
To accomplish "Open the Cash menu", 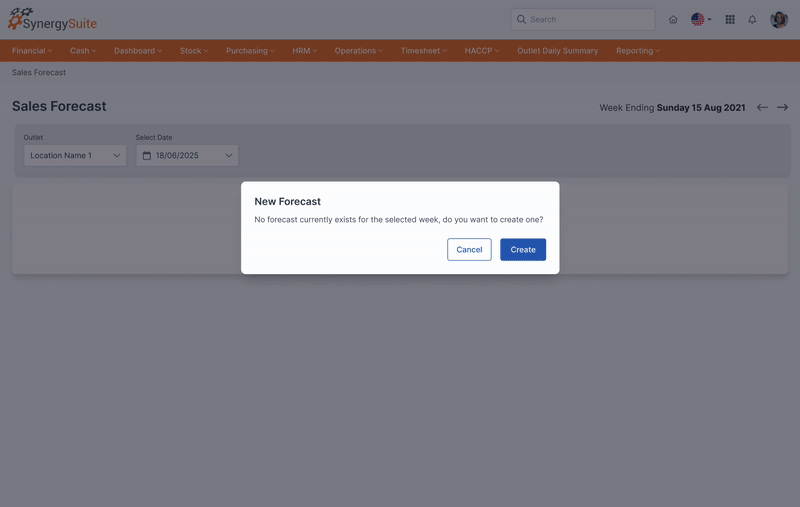I will (x=83, y=50).
